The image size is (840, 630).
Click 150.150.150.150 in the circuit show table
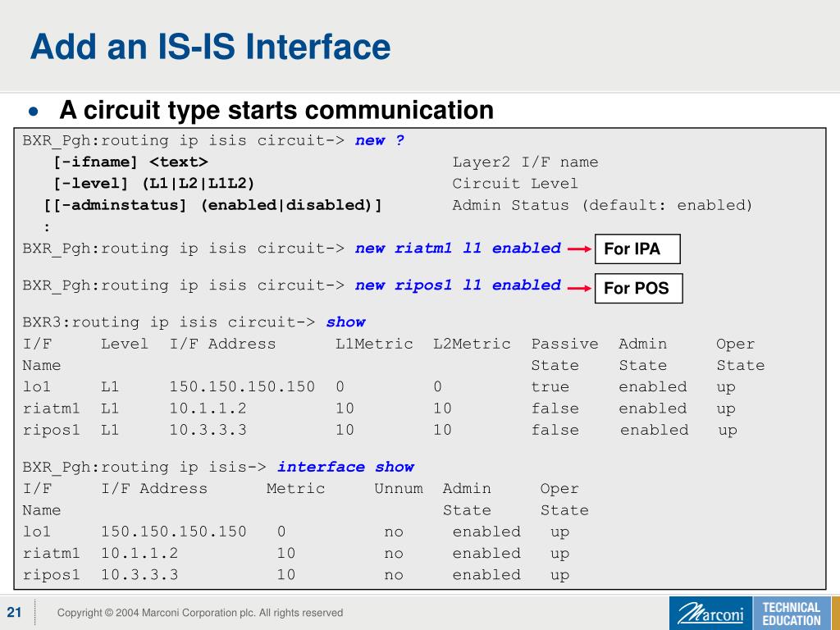[242, 387]
